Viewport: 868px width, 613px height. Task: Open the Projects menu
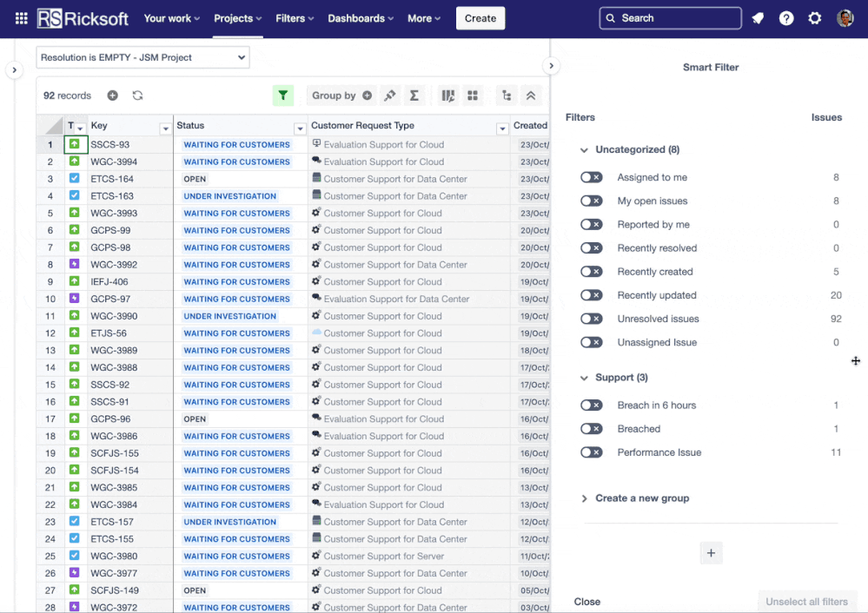click(237, 18)
